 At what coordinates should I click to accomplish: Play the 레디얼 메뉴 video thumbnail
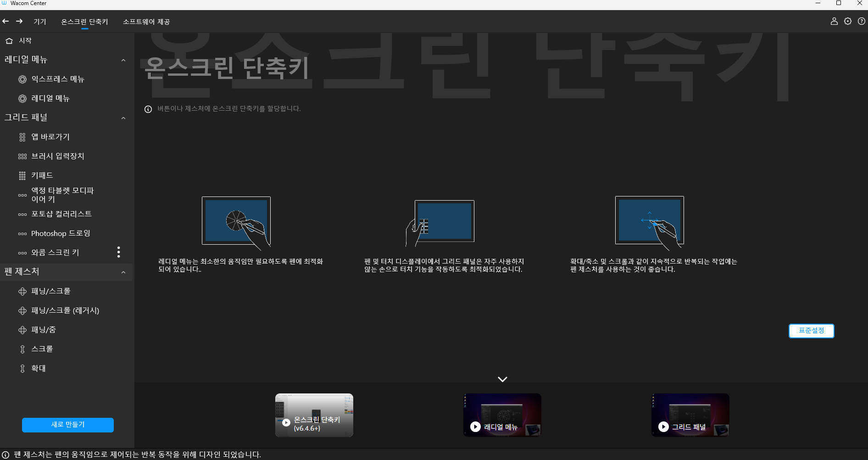[502, 415]
